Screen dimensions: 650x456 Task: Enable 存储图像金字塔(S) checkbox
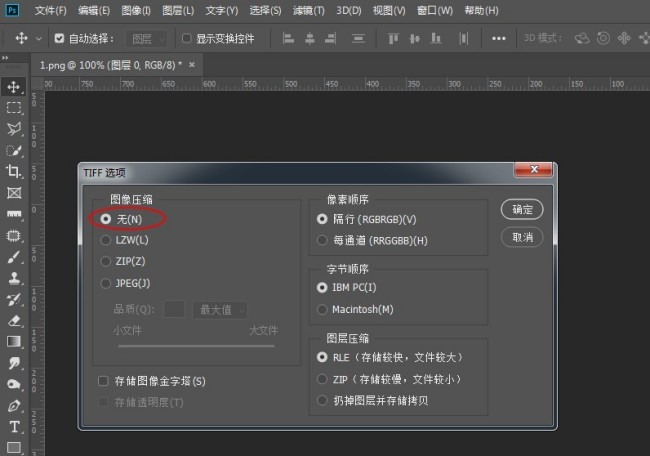click(103, 381)
